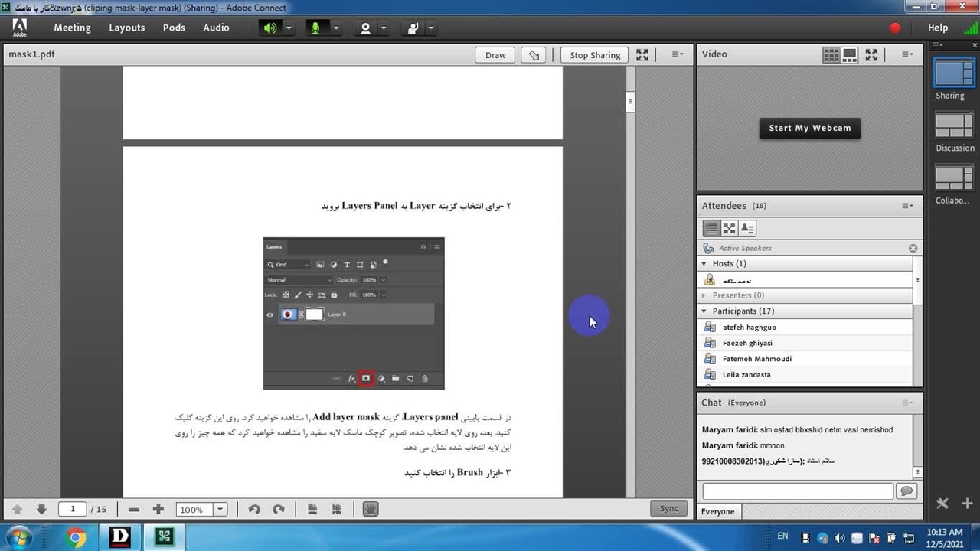Image resolution: width=980 pixels, height=551 pixels.
Task: Collapse the Participants (17) group
Action: pos(704,311)
